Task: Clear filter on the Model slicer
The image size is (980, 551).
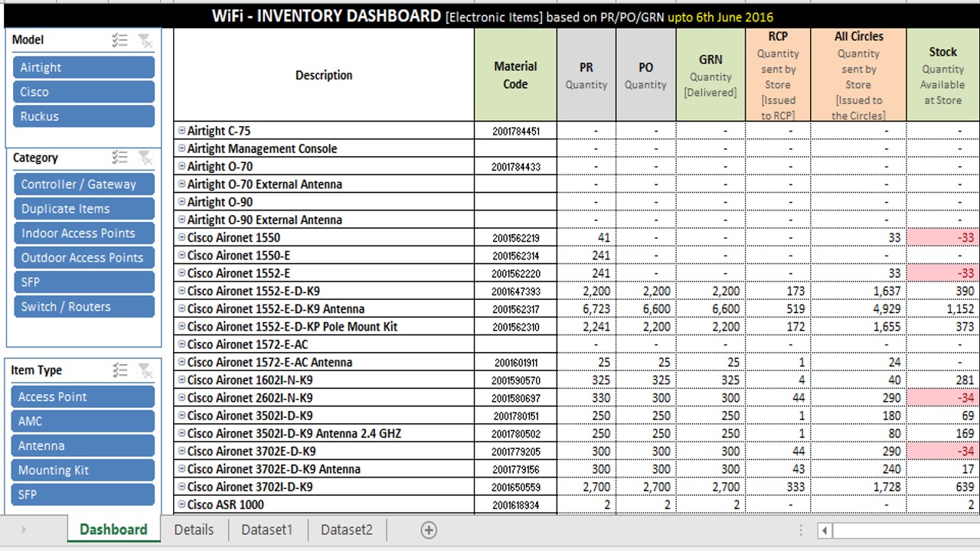Action: [145, 41]
